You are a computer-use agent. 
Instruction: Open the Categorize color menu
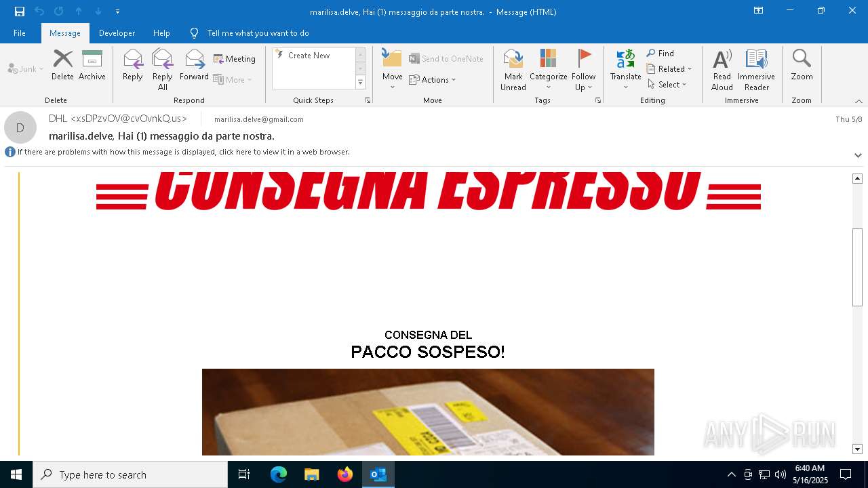[548, 70]
